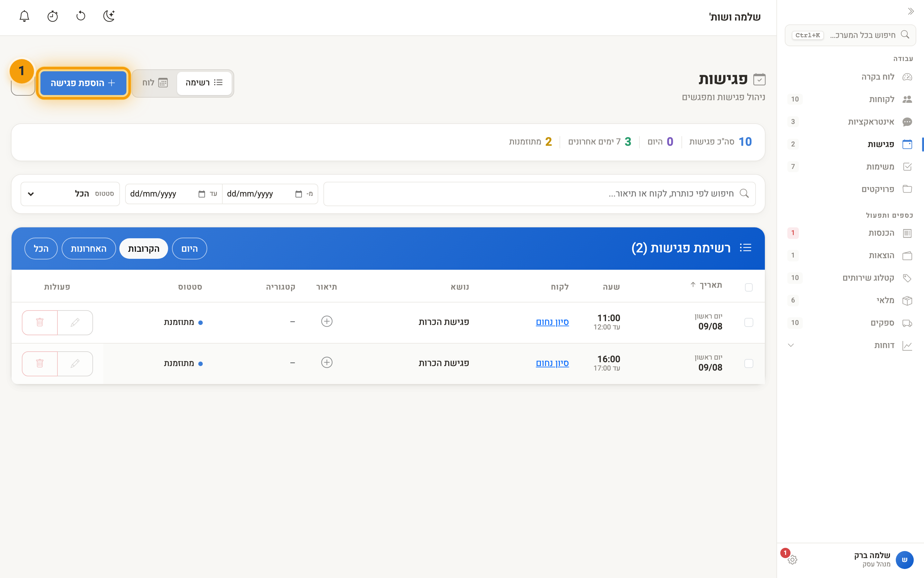The width and height of the screenshot is (924, 578).
Task: Add description plus icon for 11:00 meeting
Action: [327, 321]
